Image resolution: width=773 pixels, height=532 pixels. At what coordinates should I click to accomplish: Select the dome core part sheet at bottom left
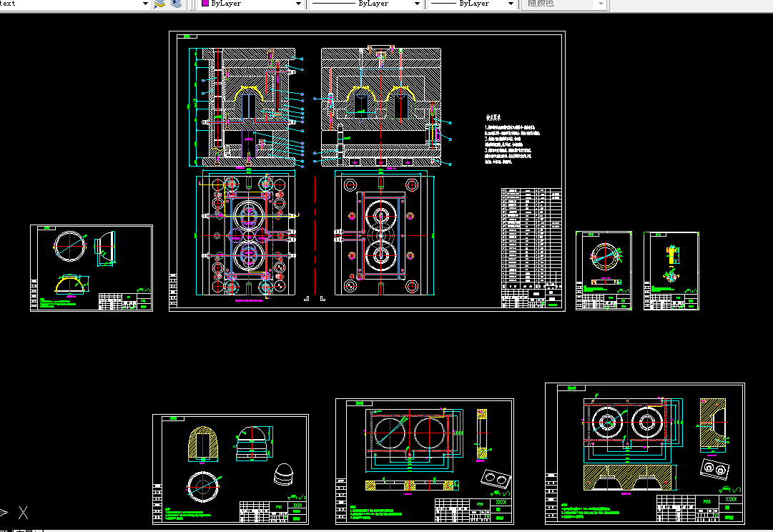tap(231, 469)
